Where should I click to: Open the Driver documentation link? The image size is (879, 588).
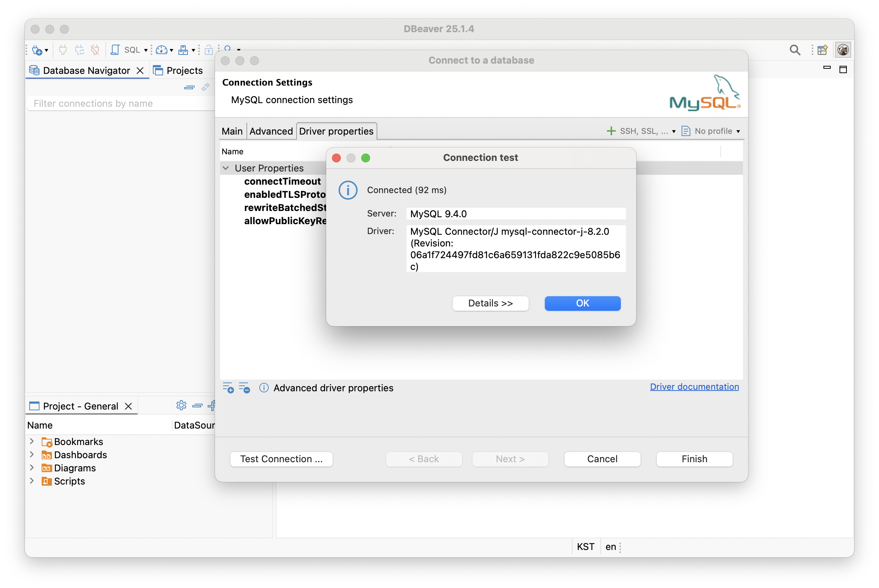(694, 387)
